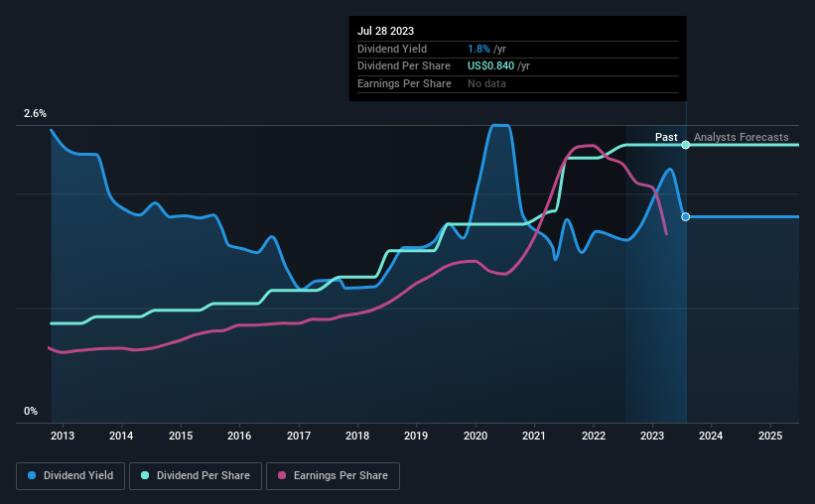Click the '1.8%' dividend yield value
815x504 pixels.
(478, 49)
